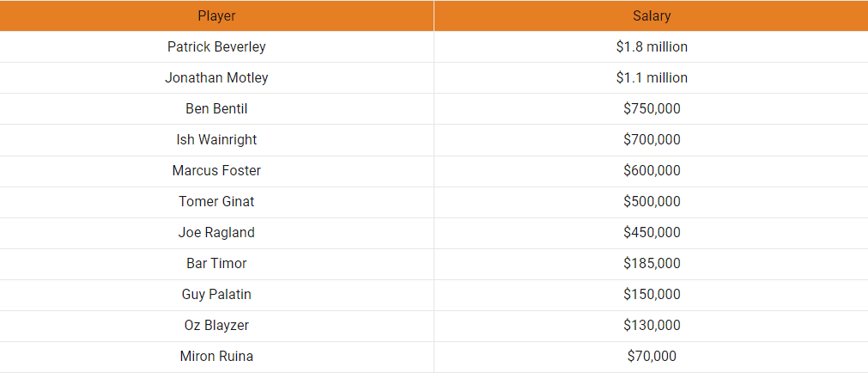The width and height of the screenshot is (868, 373).
Task: Click the $700,000 salary cell
Action: (652, 139)
